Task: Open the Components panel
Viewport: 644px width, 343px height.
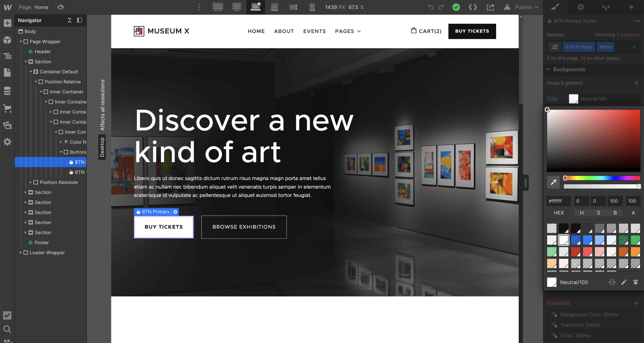Action: (x=8, y=40)
